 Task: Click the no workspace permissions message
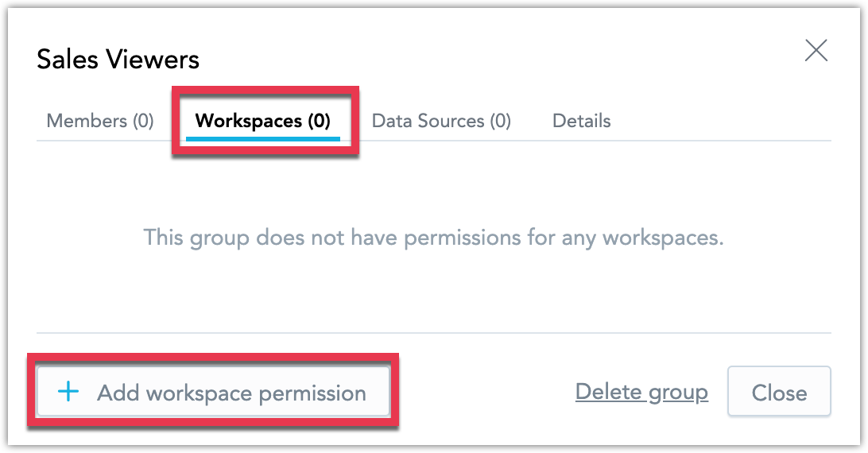pos(433,238)
